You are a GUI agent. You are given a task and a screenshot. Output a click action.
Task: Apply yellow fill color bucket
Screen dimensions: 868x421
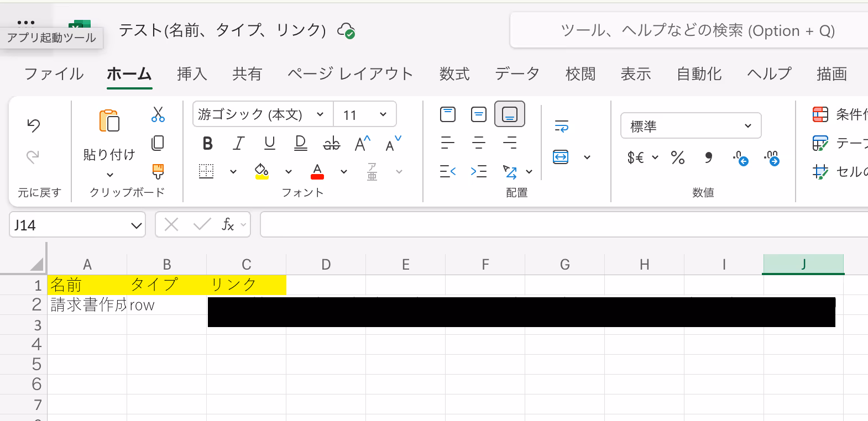click(x=262, y=171)
